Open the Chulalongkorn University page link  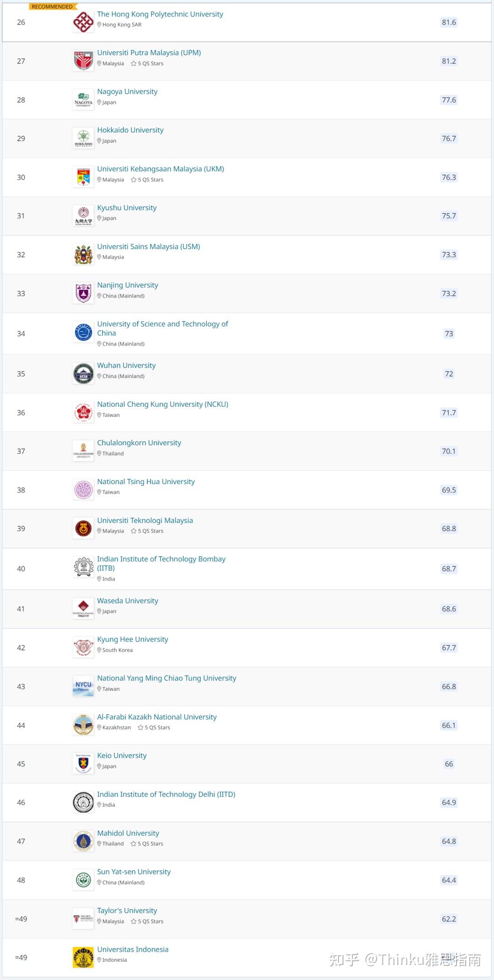pos(139,443)
